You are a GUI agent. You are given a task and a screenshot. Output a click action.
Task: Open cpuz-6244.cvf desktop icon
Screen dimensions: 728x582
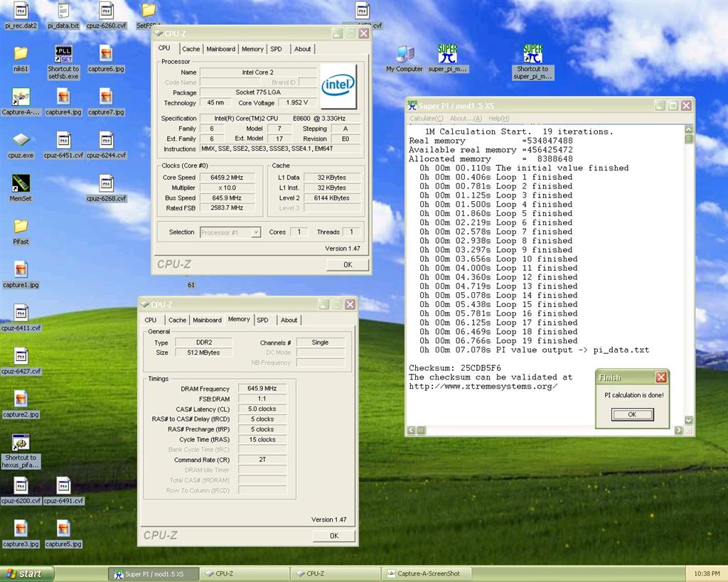tap(107, 145)
